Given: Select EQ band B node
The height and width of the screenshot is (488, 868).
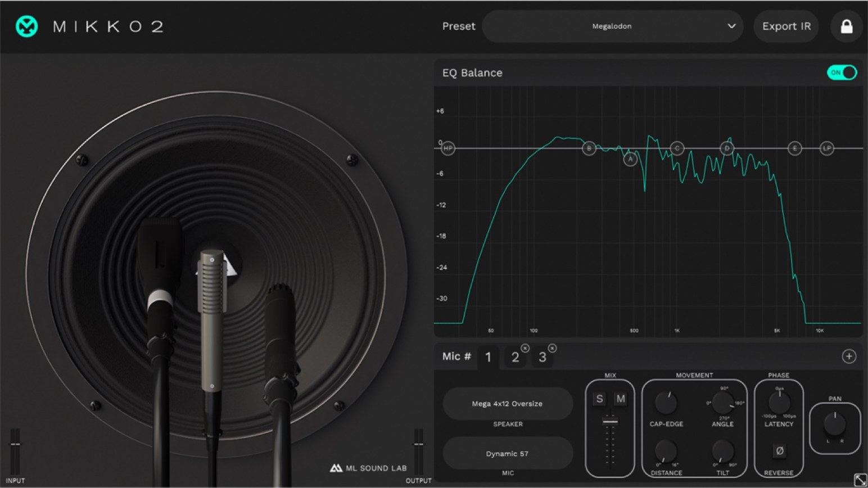Looking at the screenshot, I should point(589,148).
